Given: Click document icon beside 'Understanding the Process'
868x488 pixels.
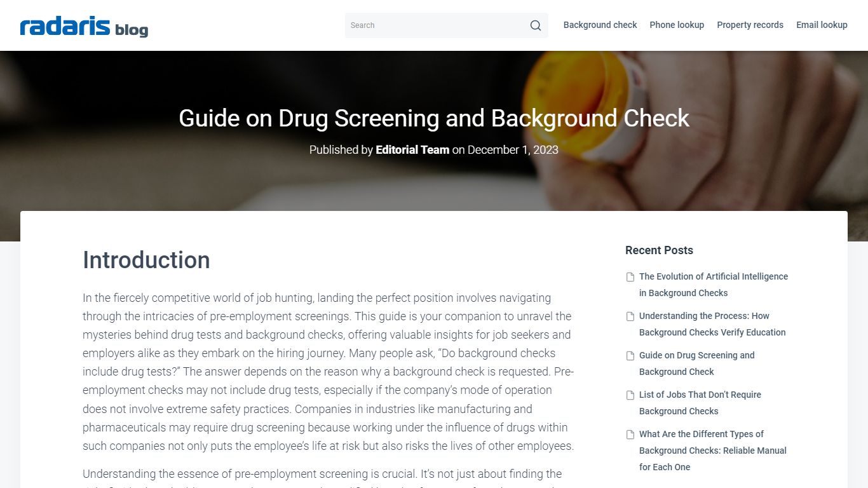Looking at the screenshot, I should (630, 316).
